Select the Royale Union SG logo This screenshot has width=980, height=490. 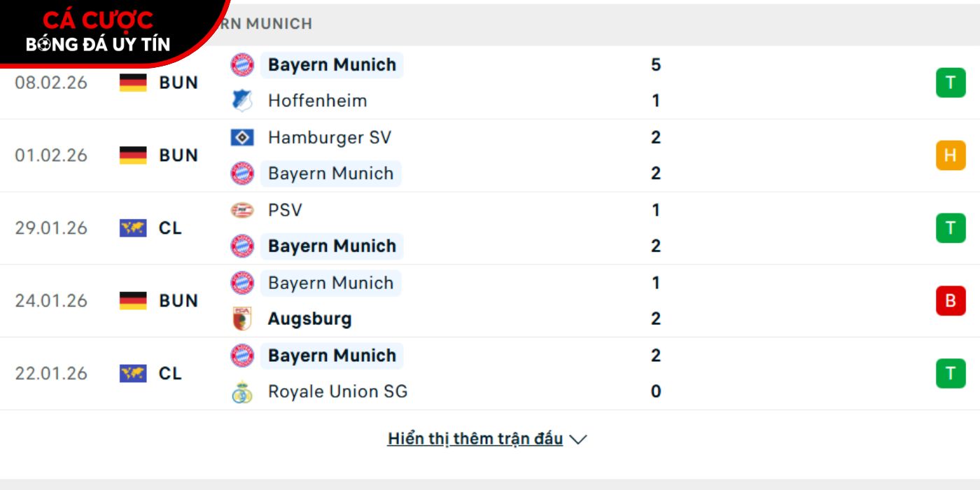click(241, 391)
